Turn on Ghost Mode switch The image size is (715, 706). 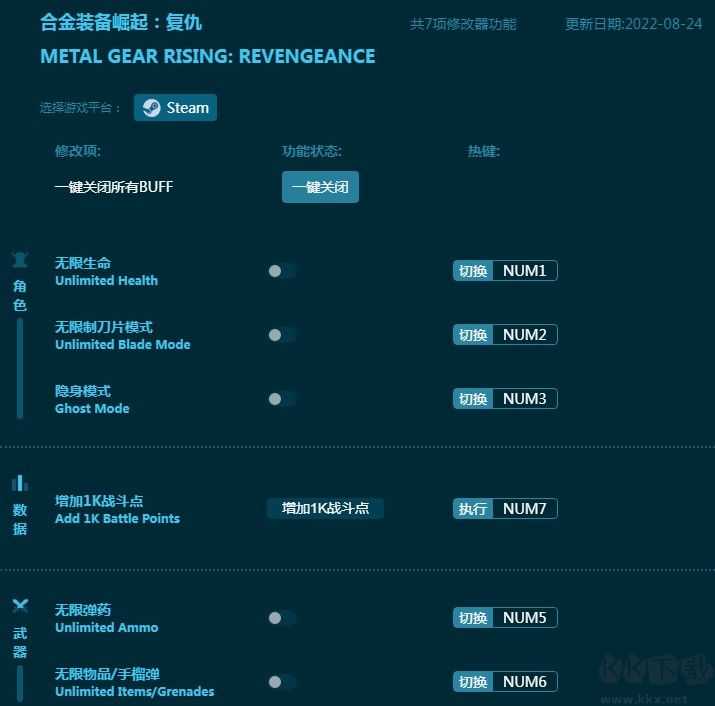click(282, 399)
